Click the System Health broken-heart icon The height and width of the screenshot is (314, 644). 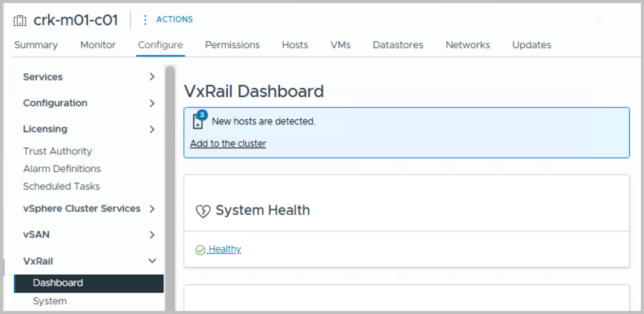point(203,211)
